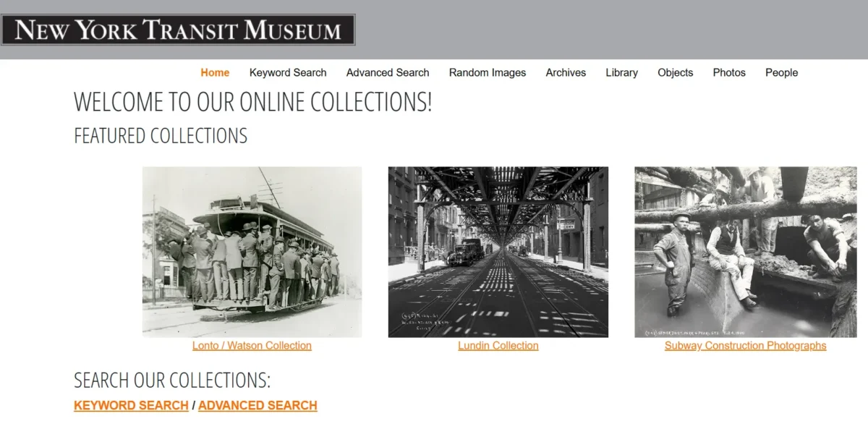
Task: Open the Lundin Collection link
Action: tap(498, 345)
